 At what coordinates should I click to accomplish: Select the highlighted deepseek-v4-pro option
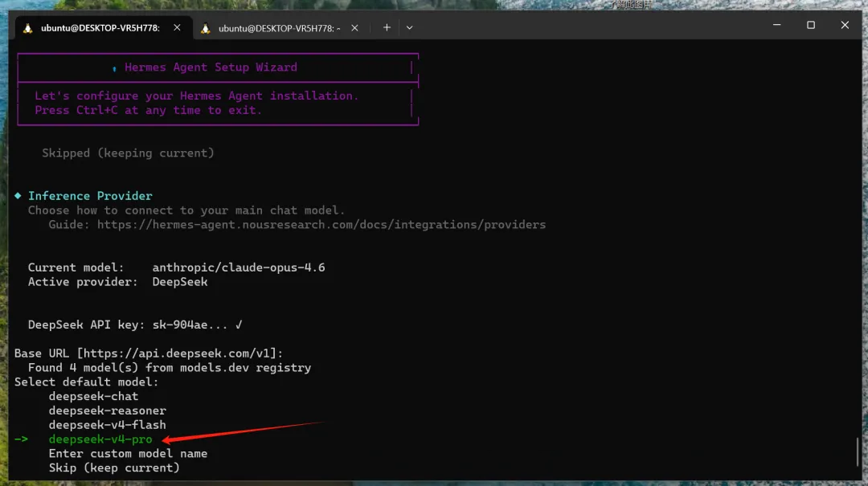[100, 439]
